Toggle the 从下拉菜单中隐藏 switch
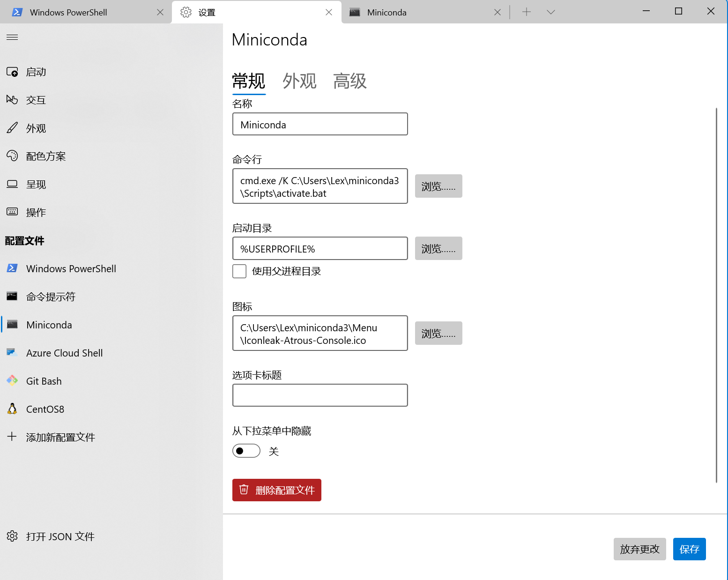The height and width of the screenshot is (580, 728). [246, 451]
